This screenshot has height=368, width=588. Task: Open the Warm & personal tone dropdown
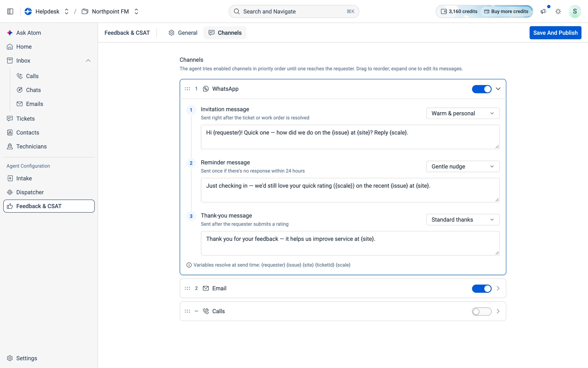pos(463,113)
